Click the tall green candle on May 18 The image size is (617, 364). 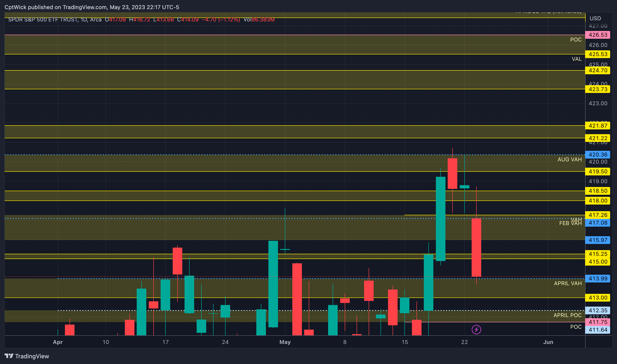coord(440,219)
